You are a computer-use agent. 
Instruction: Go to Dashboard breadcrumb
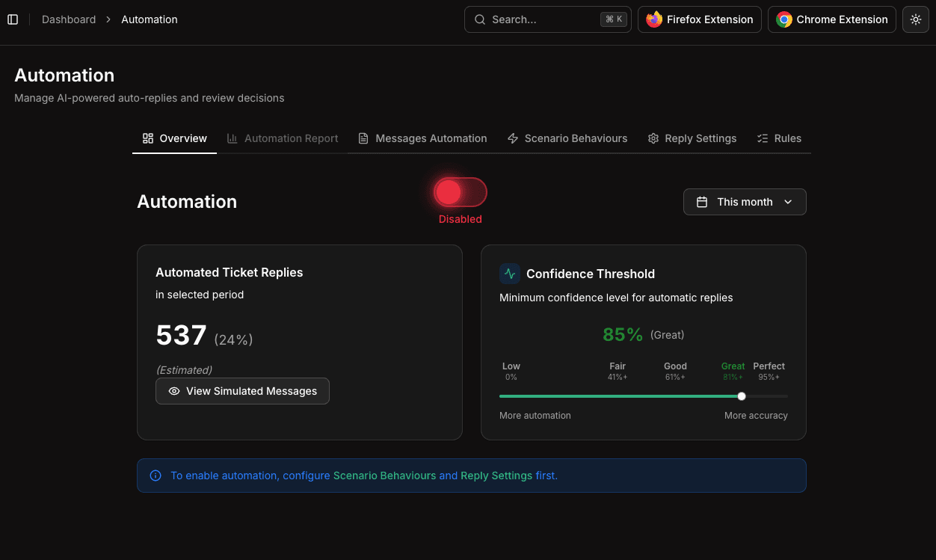pyautogui.click(x=69, y=19)
